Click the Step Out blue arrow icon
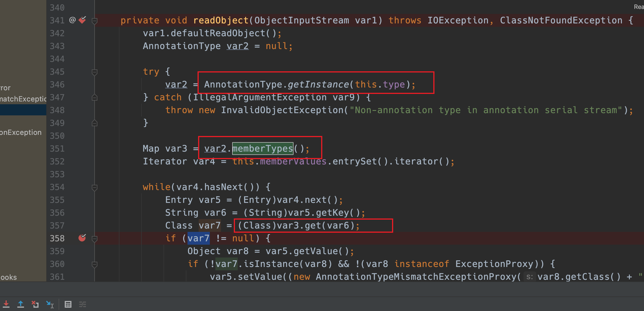This screenshot has height=311, width=644. click(21, 304)
